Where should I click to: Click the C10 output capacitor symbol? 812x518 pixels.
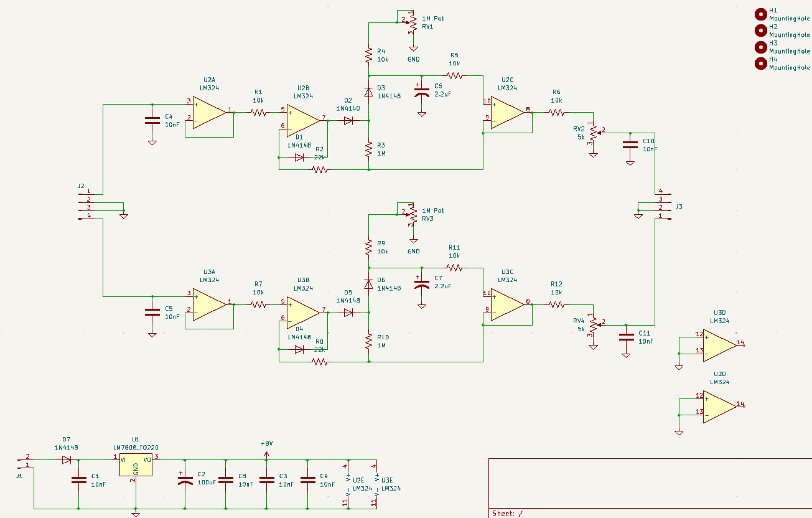[x=630, y=145]
